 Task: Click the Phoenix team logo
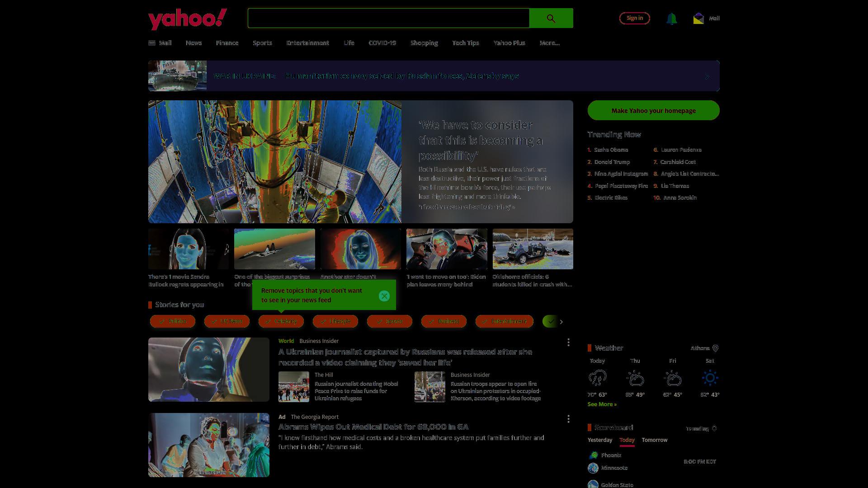point(593,455)
